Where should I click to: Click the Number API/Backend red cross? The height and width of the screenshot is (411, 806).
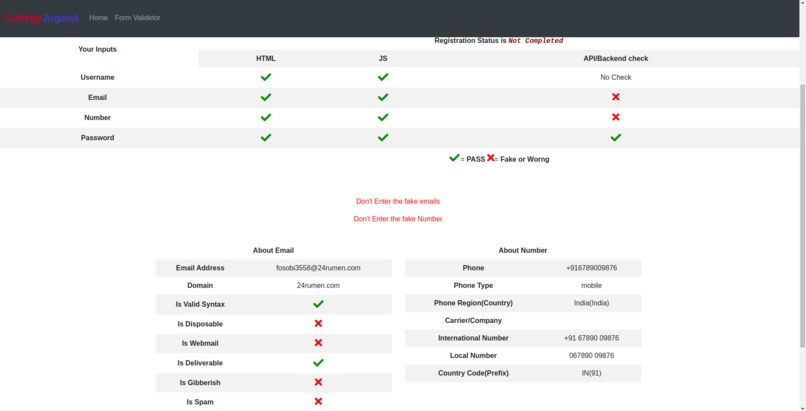(616, 117)
